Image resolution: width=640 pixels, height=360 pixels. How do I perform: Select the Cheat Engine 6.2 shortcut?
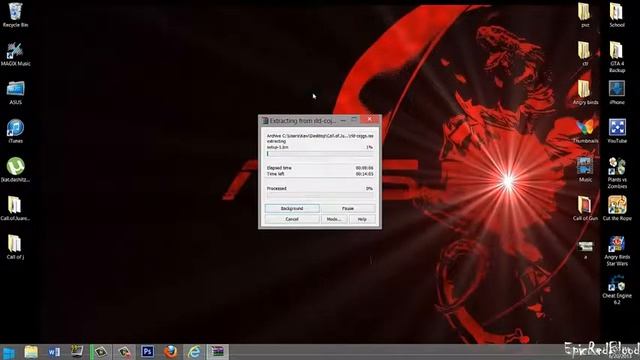[617, 289]
